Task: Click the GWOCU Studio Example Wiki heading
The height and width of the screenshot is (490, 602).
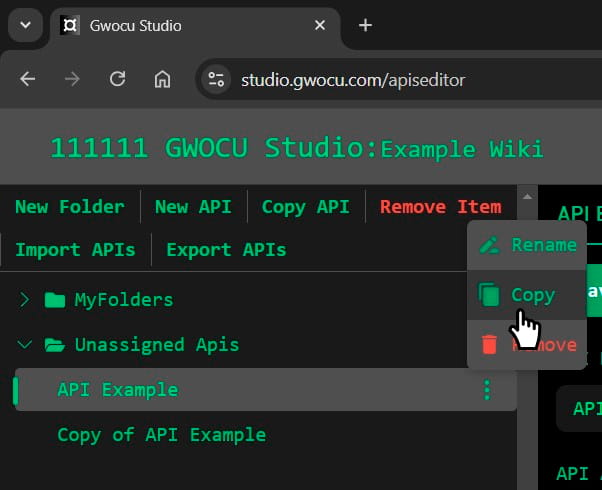Action: [297, 148]
